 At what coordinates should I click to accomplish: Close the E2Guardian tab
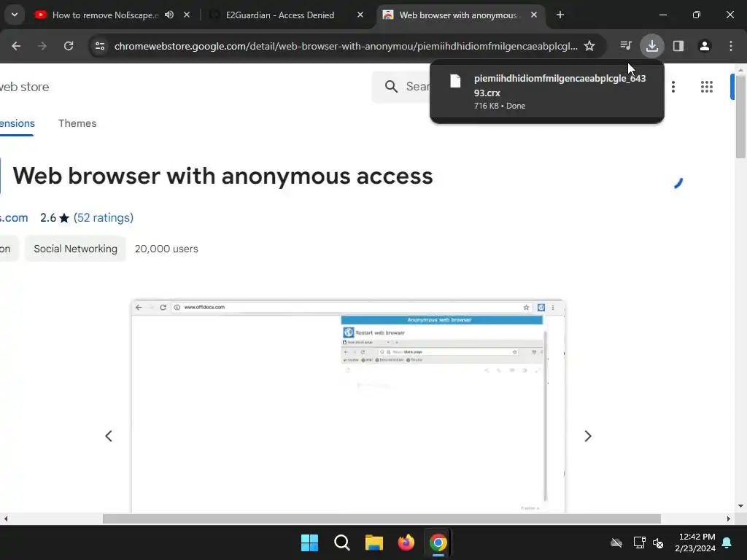click(360, 15)
